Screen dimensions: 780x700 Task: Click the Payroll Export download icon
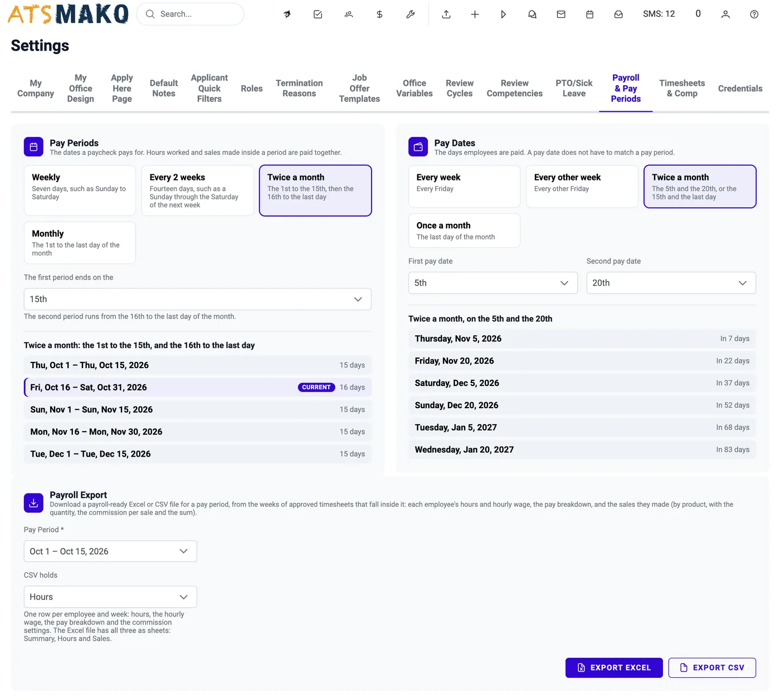pyautogui.click(x=33, y=503)
